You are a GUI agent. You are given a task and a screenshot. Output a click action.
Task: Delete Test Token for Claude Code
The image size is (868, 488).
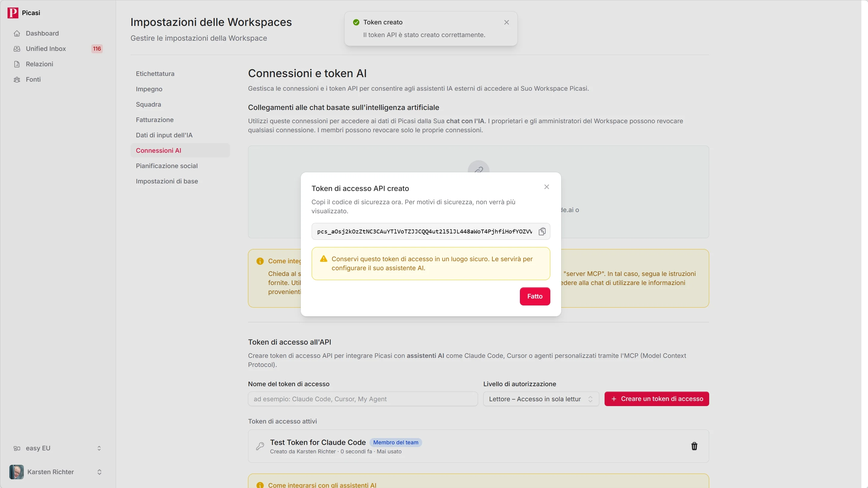pos(694,446)
